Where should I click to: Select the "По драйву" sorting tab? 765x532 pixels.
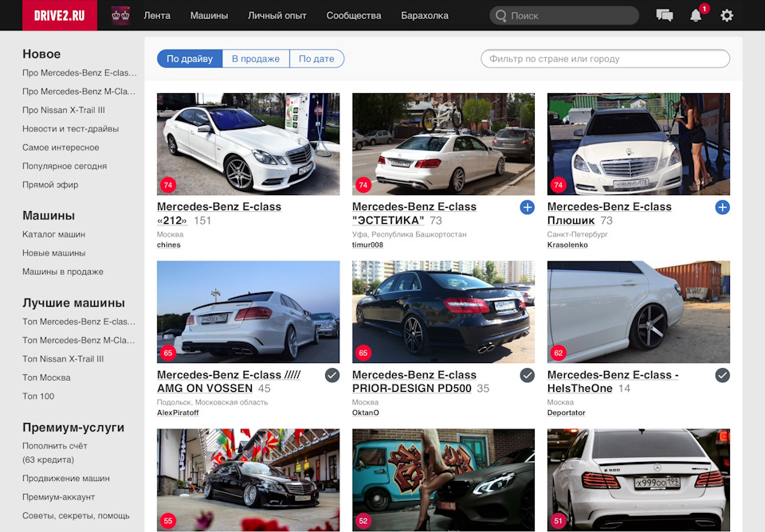[190, 58]
